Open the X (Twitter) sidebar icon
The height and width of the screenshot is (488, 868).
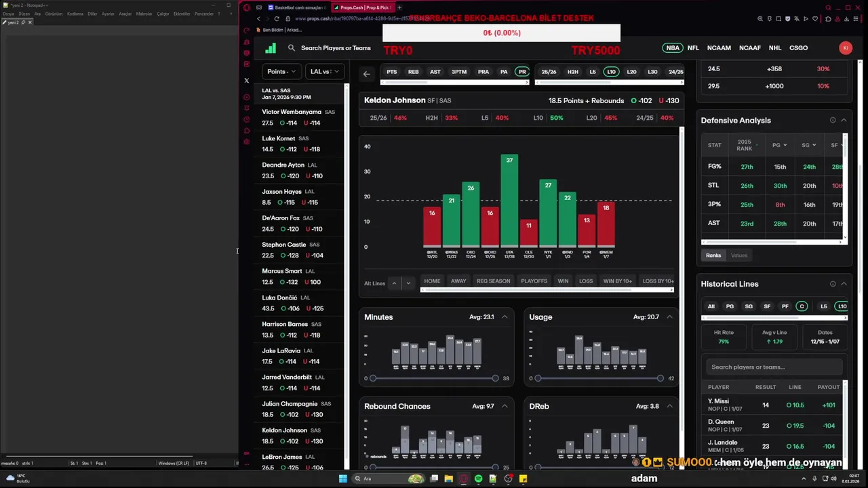tap(247, 81)
